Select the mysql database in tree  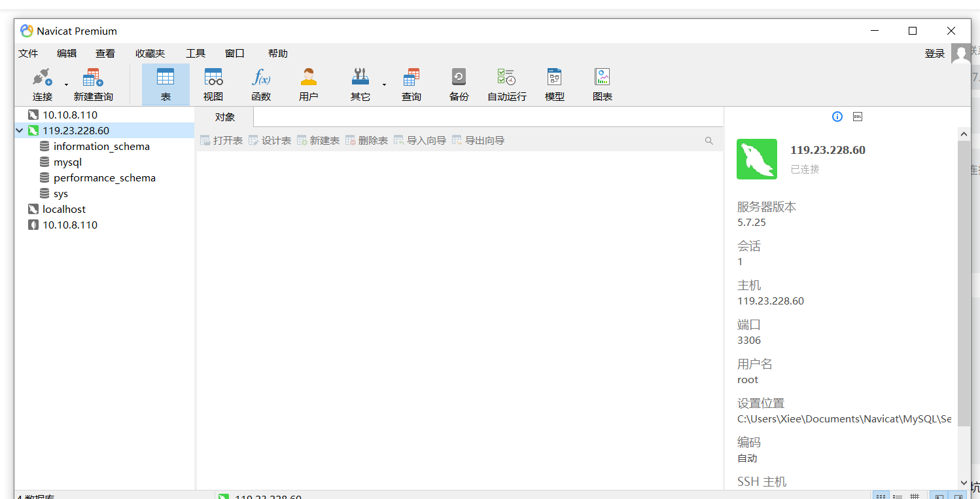[x=67, y=162]
